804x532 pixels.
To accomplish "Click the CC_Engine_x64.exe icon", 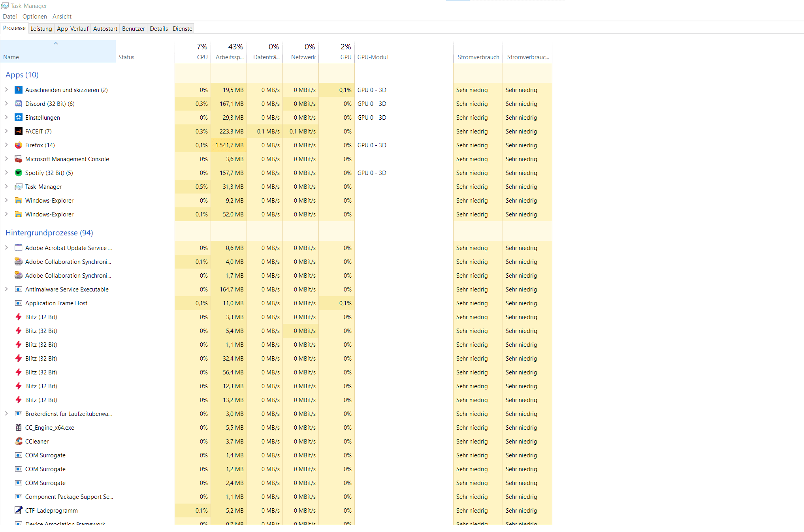I will (19, 427).
